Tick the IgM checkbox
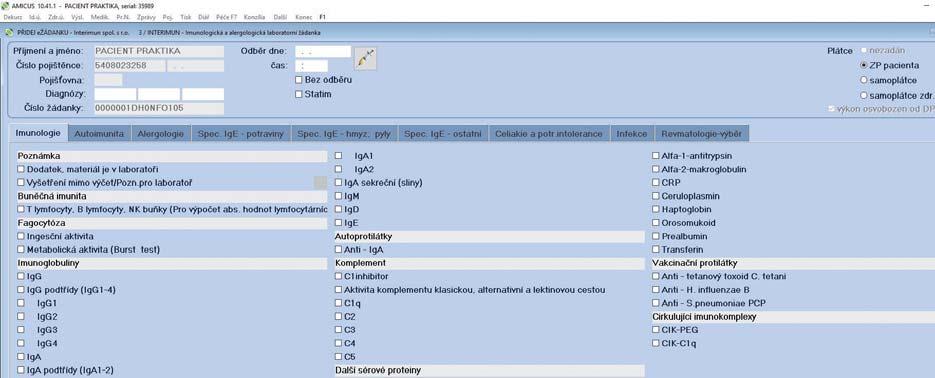 pos(339,196)
